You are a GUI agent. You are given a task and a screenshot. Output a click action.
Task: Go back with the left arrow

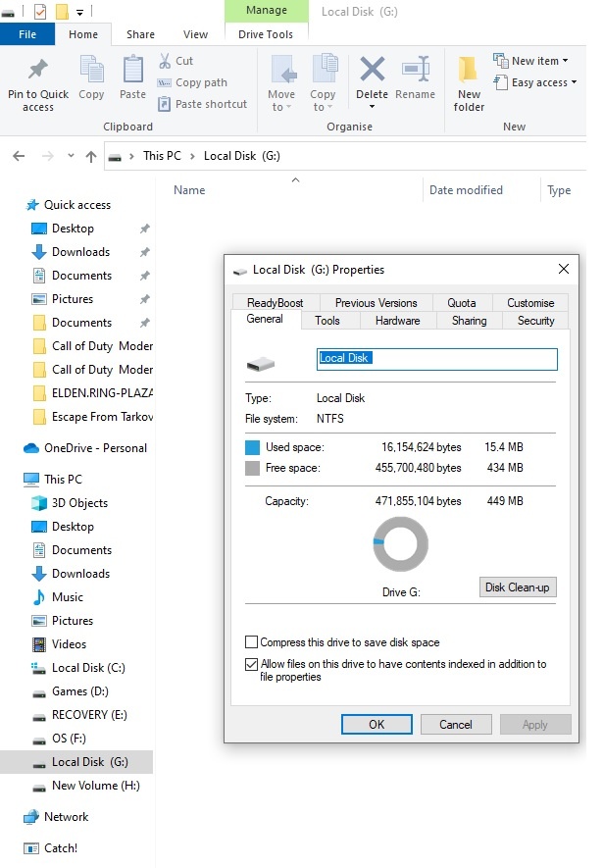tap(19, 156)
